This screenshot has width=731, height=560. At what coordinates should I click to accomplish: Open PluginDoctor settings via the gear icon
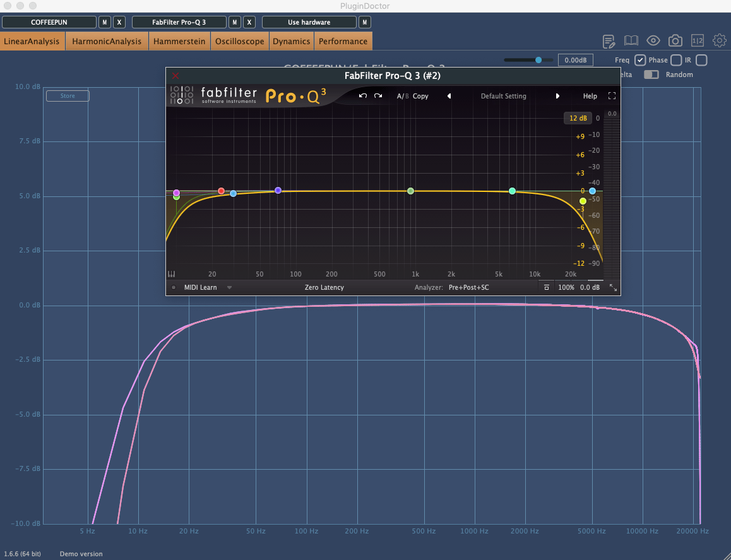click(x=719, y=40)
